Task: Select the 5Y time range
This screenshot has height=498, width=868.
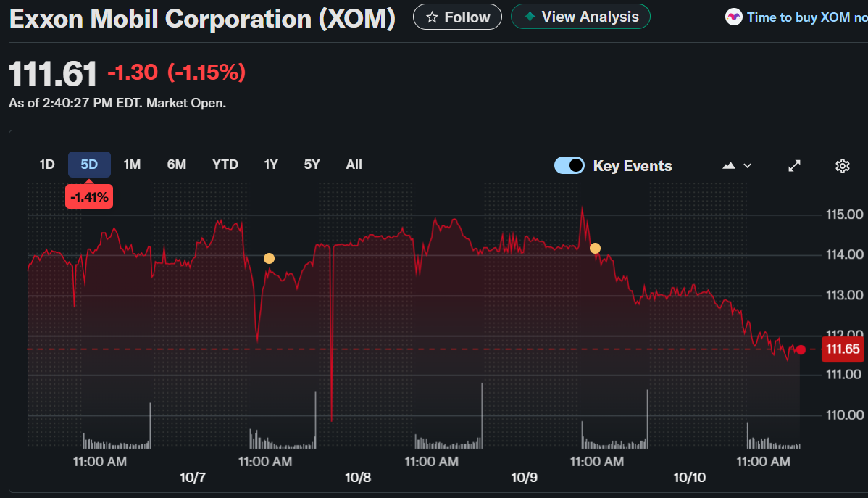Action: point(312,165)
